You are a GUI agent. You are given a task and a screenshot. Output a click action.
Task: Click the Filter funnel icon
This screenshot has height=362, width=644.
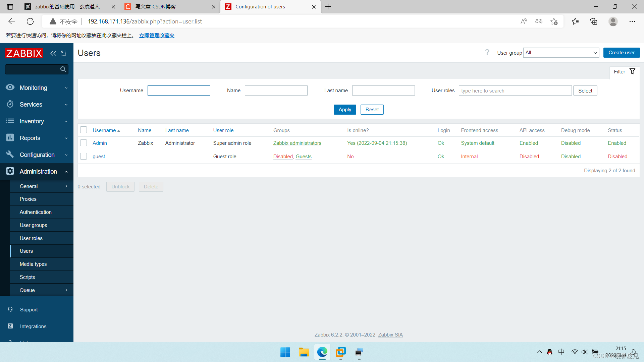click(x=632, y=71)
